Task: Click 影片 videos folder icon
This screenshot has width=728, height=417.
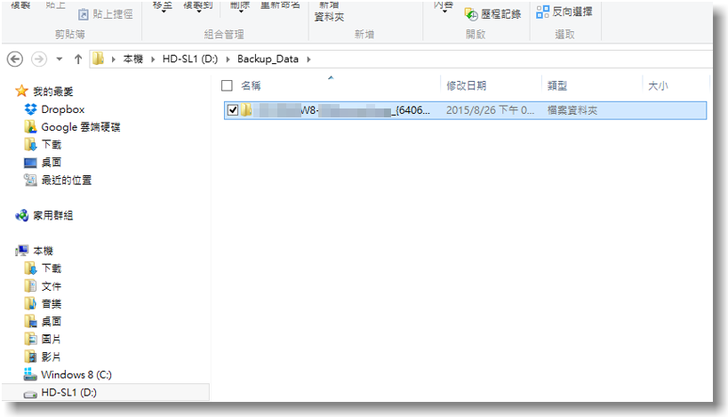Action: coord(30,357)
